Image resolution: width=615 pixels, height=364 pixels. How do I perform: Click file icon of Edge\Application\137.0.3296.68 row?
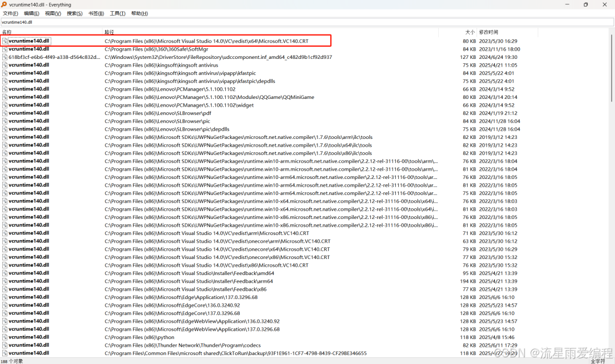click(x=4, y=297)
